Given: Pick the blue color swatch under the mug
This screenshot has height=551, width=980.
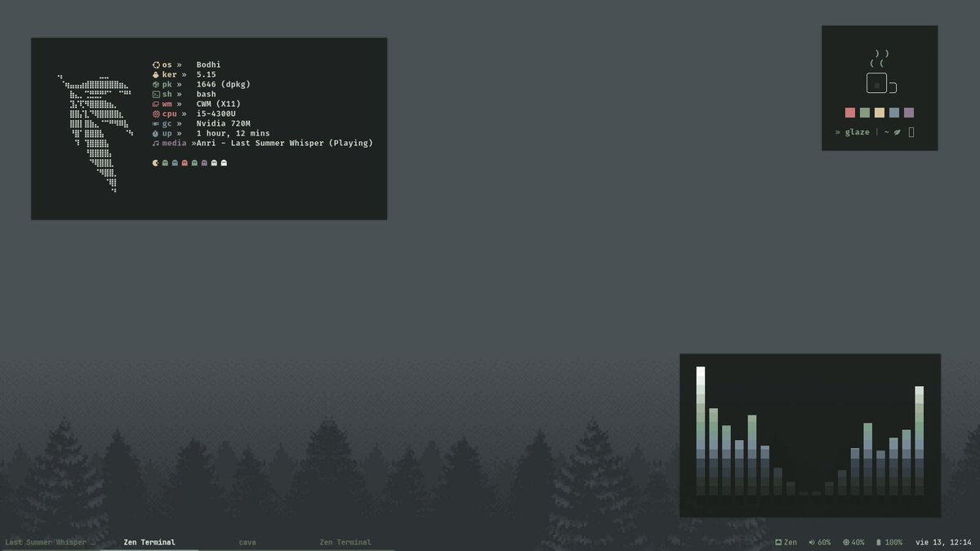Looking at the screenshot, I should click(x=894, y=113).
